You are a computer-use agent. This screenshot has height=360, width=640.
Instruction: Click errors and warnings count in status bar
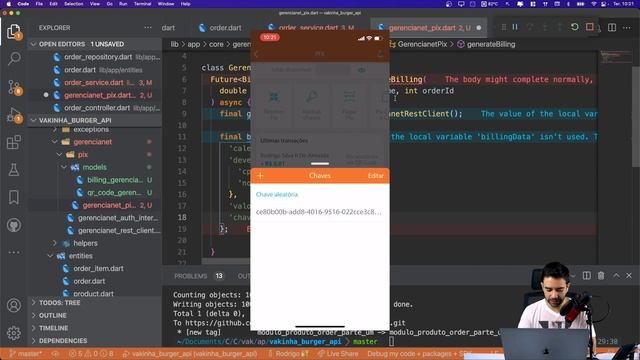pyautogui.click(x=92, y=353)
